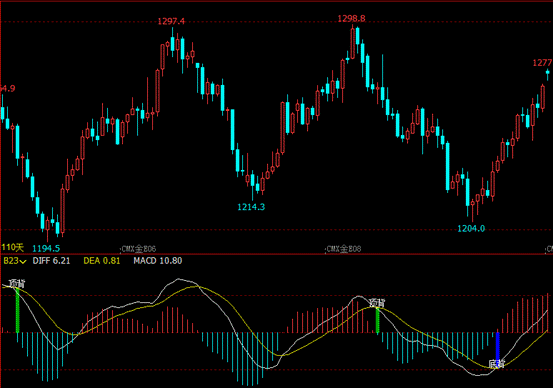Click the 底背 bottom divergence label
Screen dimensions: 553x388
point(497,364)
